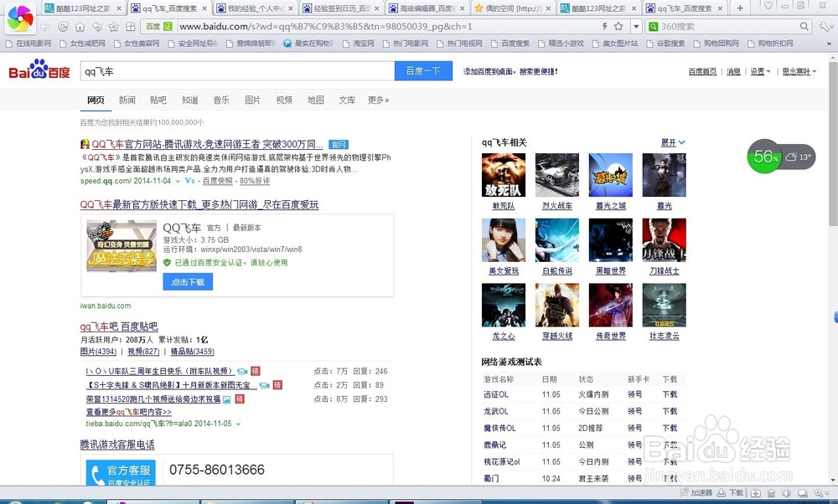The height and width of the screenshot is (504, 838).
Task: Click the 56% memory accelerator ball
Action: (x=764, y=157)
